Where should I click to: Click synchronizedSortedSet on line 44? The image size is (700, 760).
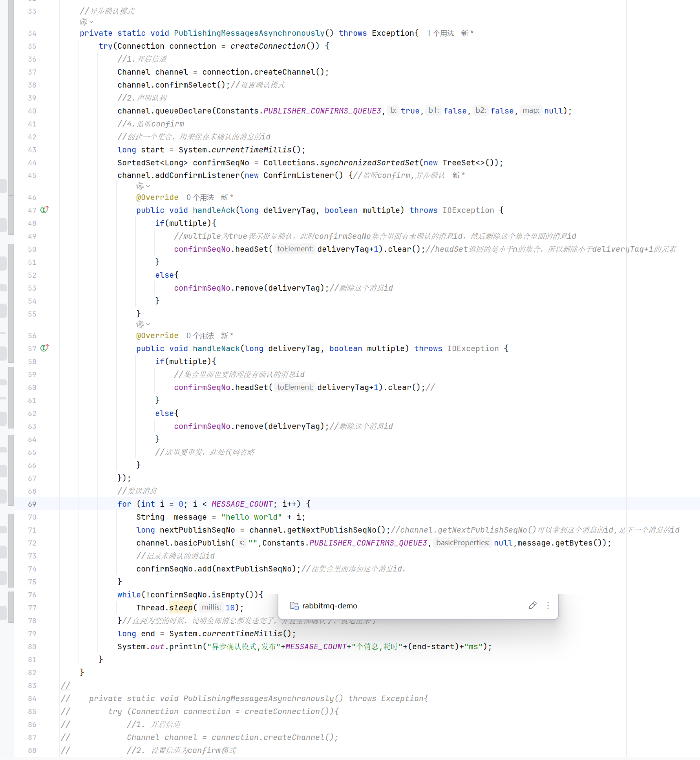[369, 163]
